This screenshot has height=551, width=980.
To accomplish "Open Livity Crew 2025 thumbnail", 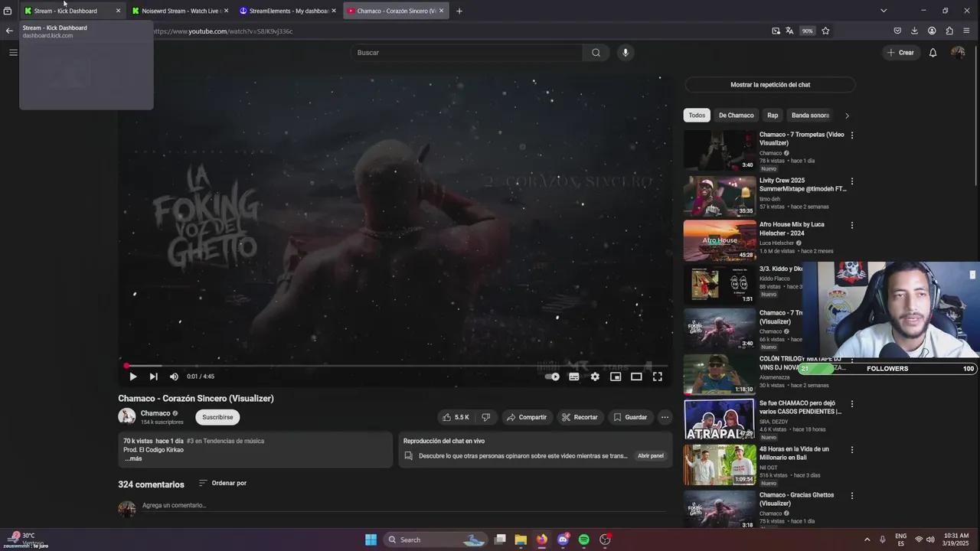I will click(720, 196).
